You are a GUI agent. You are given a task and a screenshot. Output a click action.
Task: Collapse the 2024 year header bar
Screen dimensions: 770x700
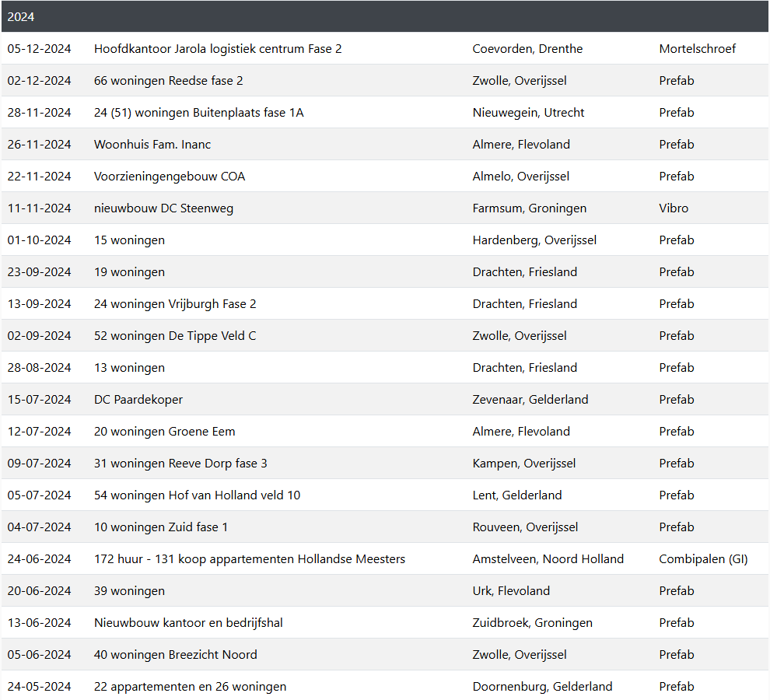click(384, 16)
